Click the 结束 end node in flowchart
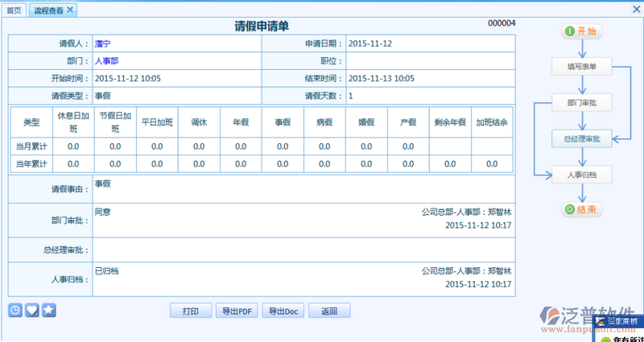This screenshot has width=644, height=342. coord(580,209)
